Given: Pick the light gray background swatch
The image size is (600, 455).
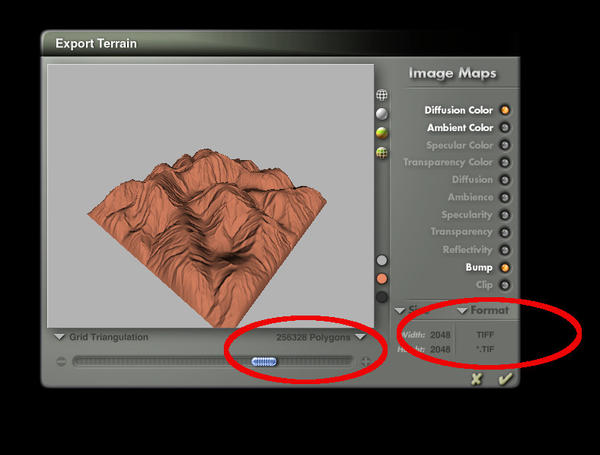Looking at the screenshot, I should click(382, 260).
